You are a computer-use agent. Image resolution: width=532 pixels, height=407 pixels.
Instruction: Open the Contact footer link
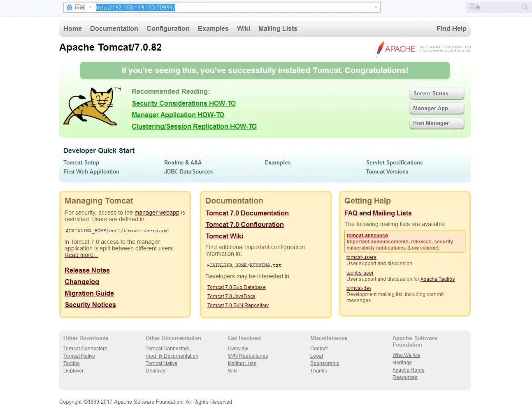point(319,349)
